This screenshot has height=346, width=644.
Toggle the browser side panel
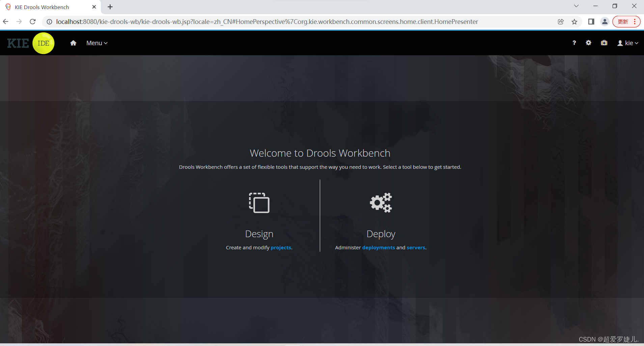tap(591, 22)
